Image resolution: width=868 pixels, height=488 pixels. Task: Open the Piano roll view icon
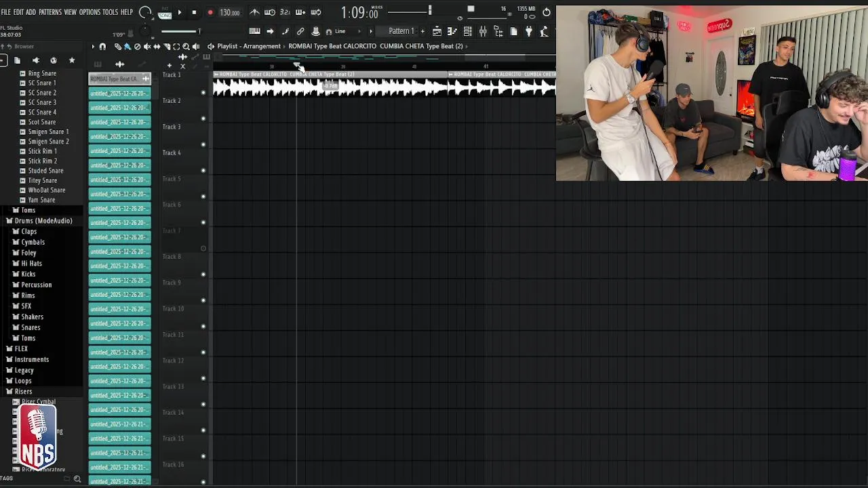click(452, 31)
